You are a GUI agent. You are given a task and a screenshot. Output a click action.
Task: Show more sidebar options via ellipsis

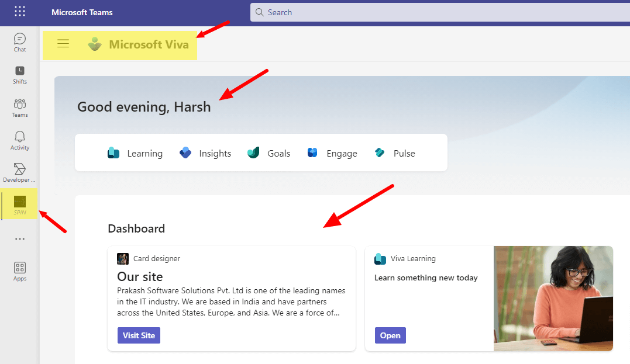tap(19, 238)
